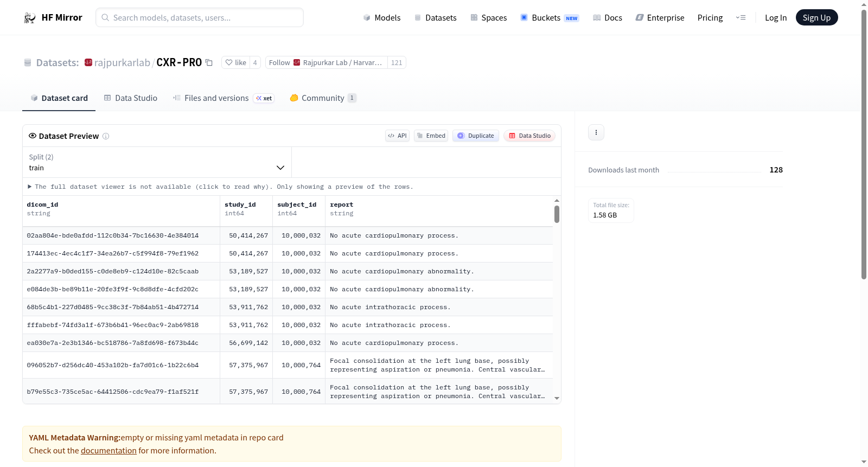Open the three-dot options menu in the sidebar

596,132
